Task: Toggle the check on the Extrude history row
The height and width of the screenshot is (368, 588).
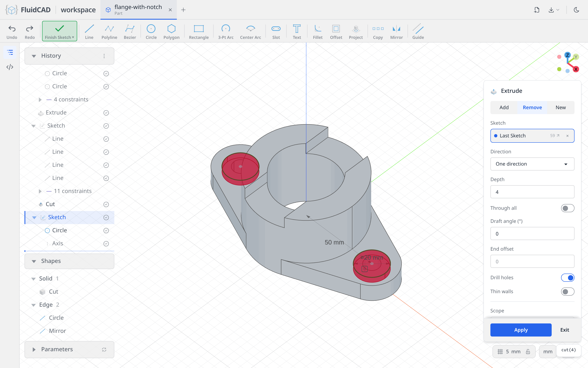Action: coord(106,113)
